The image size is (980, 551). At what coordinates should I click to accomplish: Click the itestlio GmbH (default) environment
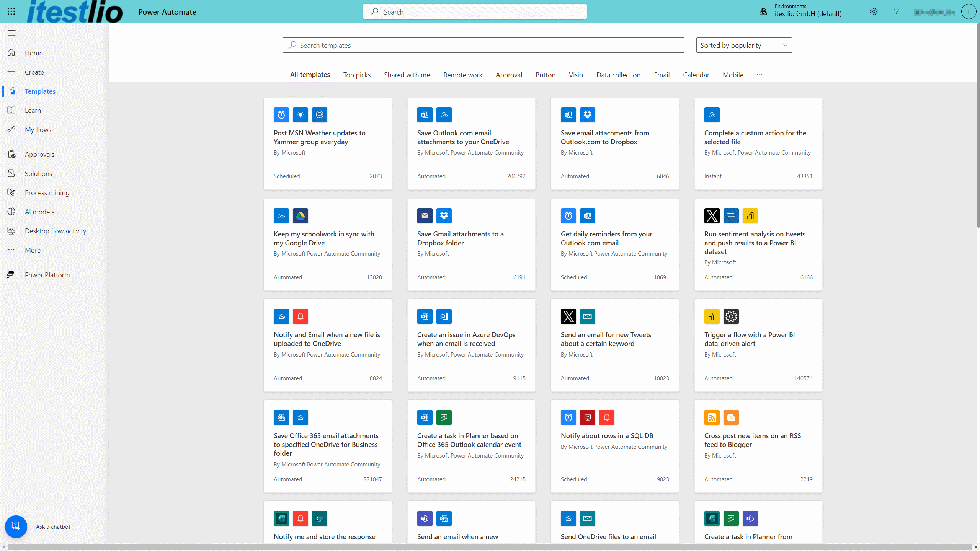(x=808, y=14)
